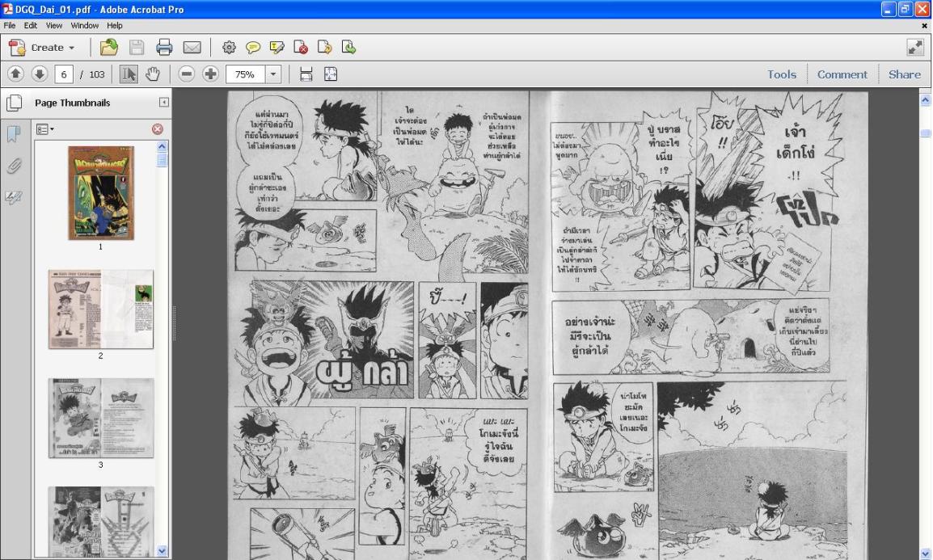Click the 75% zoom level field
Viewport: 933px width, 560px height.
[245, 74]
